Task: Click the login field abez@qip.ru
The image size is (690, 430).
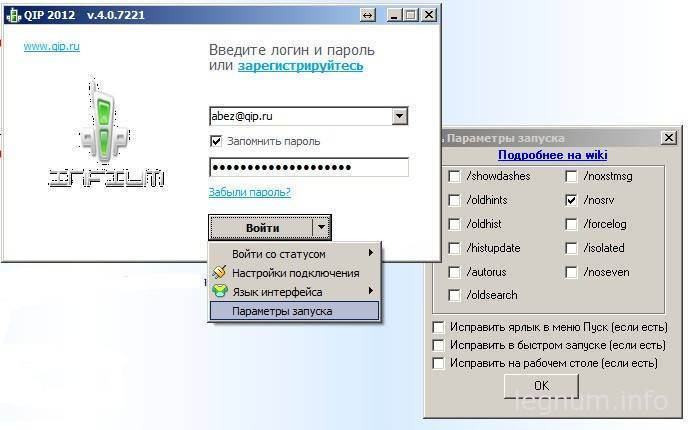Action: (301, 116)
